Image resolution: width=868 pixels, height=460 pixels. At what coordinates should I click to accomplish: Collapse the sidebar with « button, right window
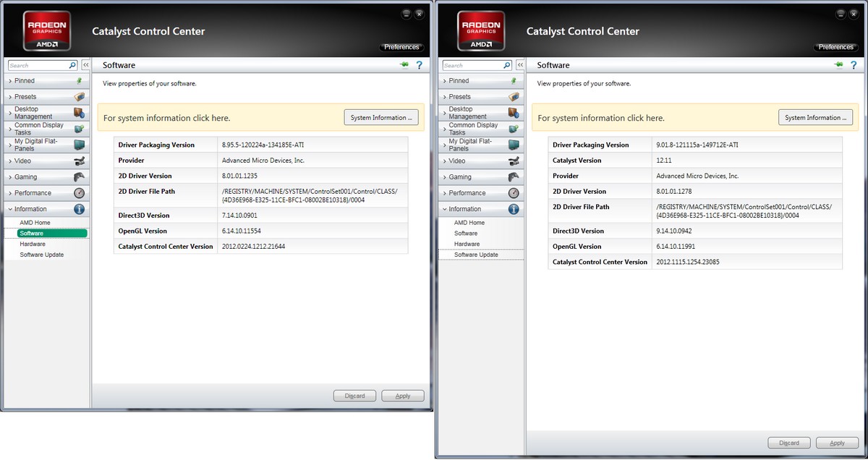pyautogui.click(x=519, y=65)
